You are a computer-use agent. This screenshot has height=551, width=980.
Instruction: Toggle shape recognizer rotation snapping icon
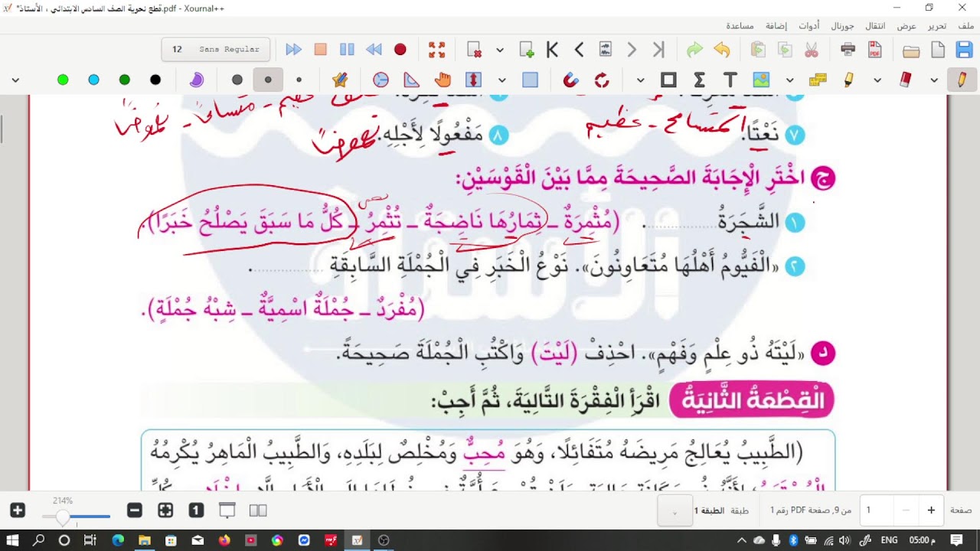tap(602, 80)
